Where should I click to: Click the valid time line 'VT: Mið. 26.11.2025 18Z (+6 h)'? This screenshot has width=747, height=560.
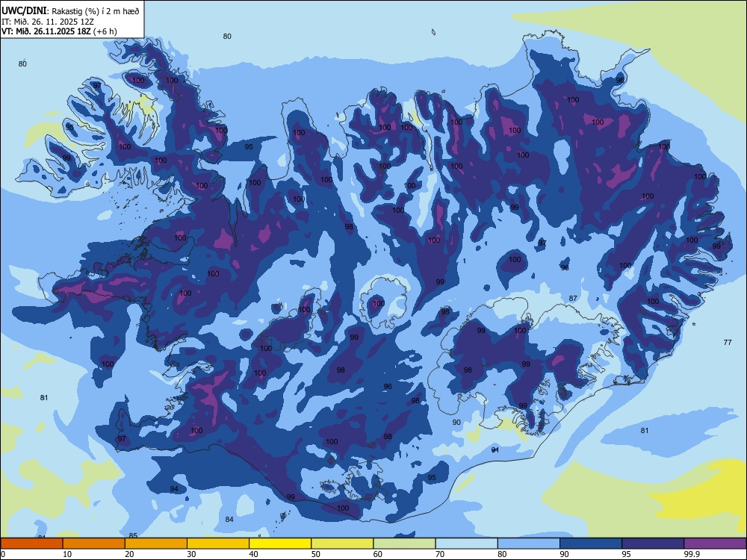(x=59, y=31)
